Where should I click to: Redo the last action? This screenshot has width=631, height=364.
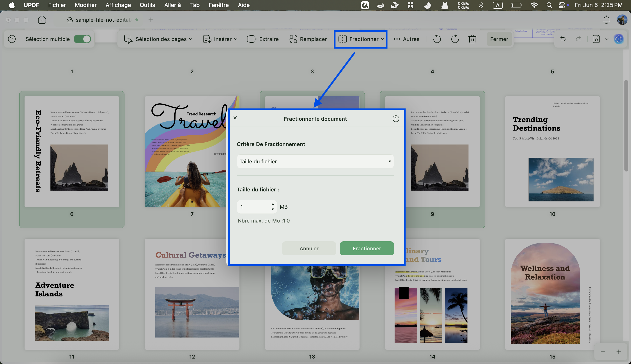578,39
